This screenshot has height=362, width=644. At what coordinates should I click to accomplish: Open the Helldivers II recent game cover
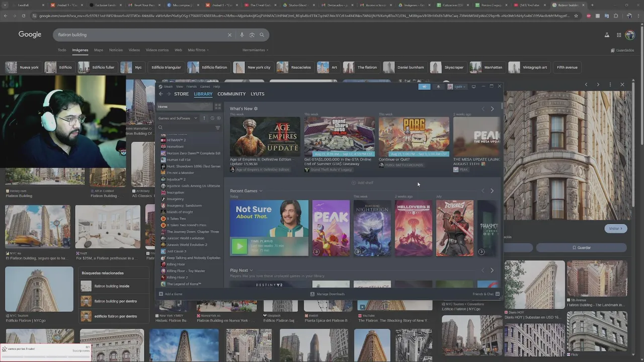click(x=414, y=228)
